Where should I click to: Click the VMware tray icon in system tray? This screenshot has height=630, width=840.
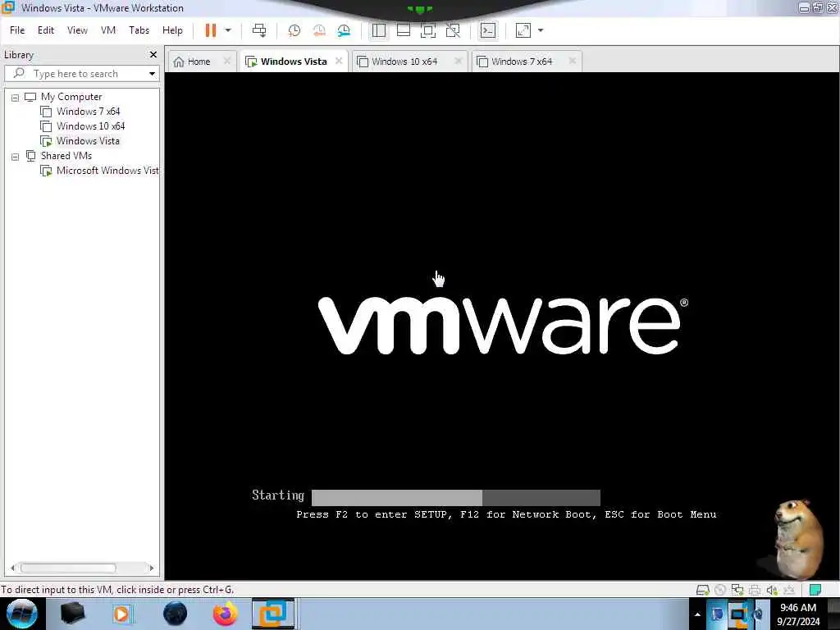(x=737, y=614)
